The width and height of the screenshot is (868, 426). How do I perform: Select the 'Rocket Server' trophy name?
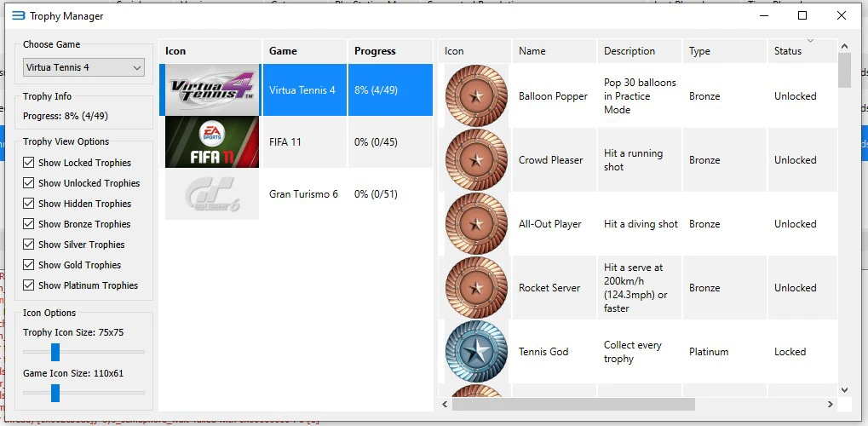[549, 288]
